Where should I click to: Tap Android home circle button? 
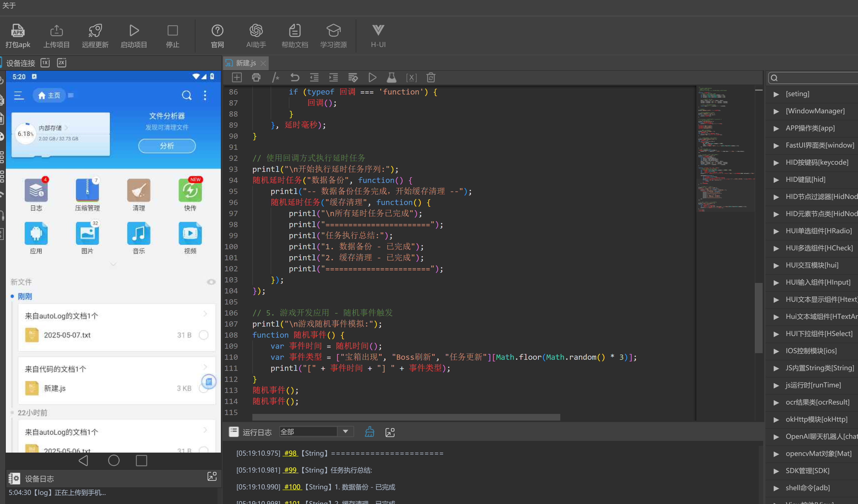[x=114, y=460]
